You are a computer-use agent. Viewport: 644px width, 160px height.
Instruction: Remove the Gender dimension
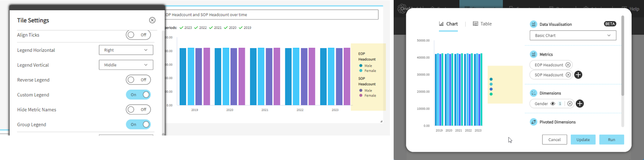570,104
